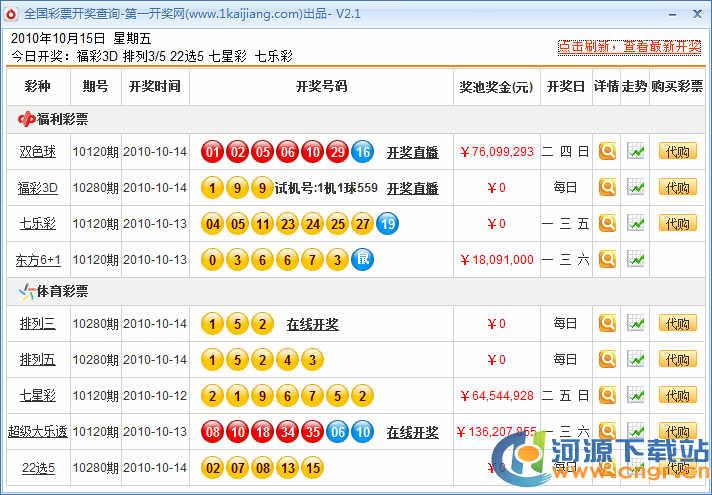View trend chart for 排列三
Screen dimensions: 712x495
[636, 323]
